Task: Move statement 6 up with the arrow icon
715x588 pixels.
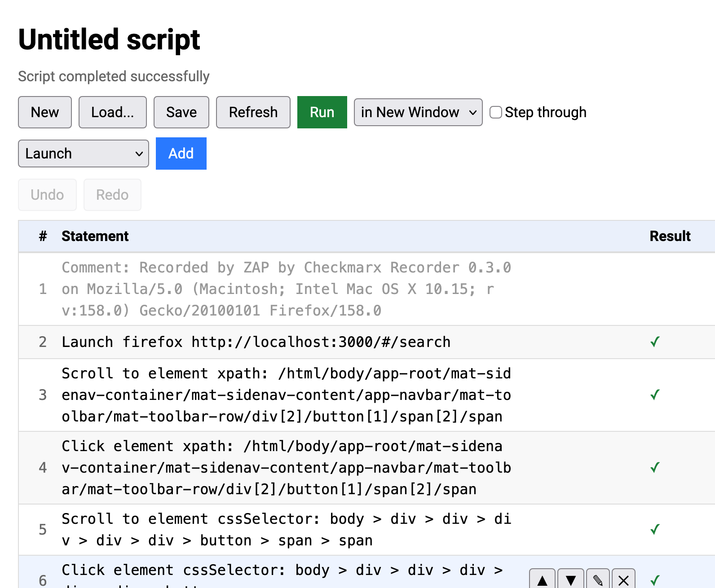Action: tap(542, 580)
